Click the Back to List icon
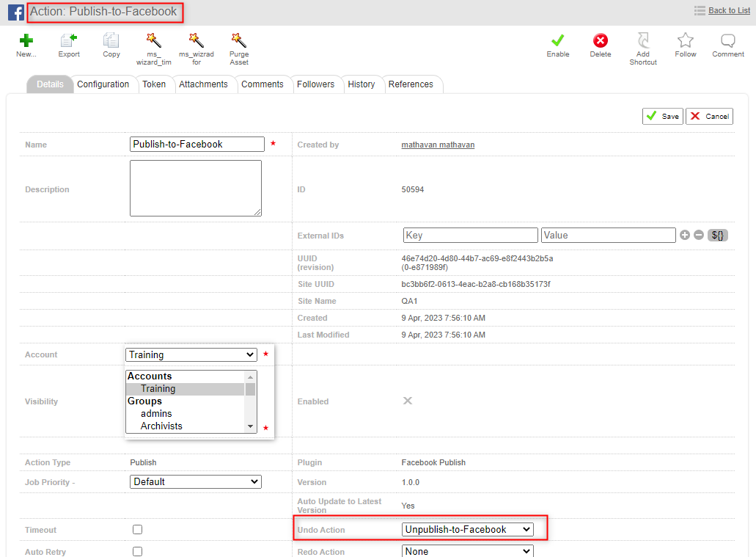756x557 pixels. (700, 10)
